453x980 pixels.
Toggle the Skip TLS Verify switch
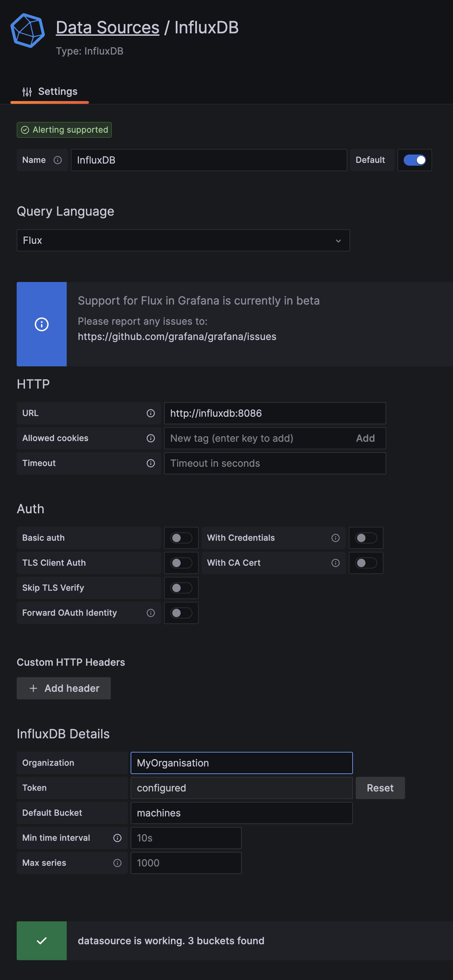[181, 588]
